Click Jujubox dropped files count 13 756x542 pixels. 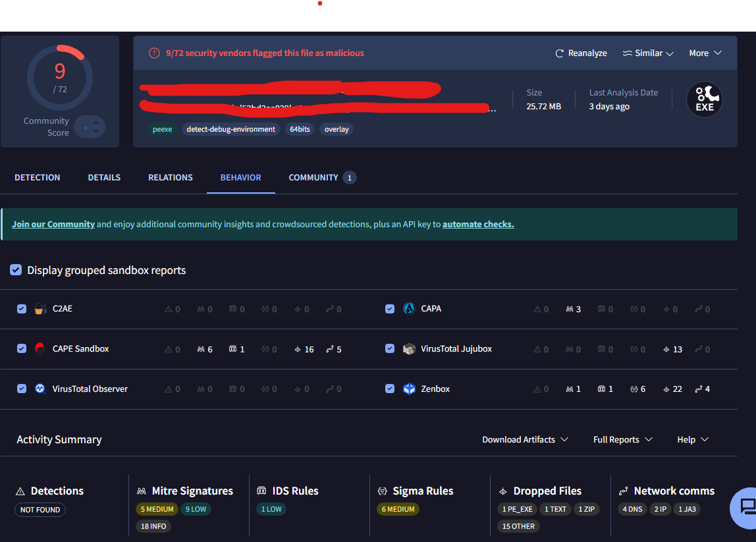[x=672, y=349]
